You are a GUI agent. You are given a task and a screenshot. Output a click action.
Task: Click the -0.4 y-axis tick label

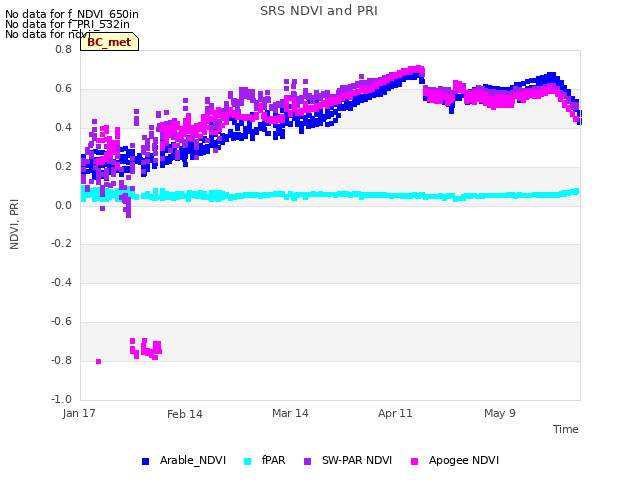pyautogui.click(x=61, y=282)
